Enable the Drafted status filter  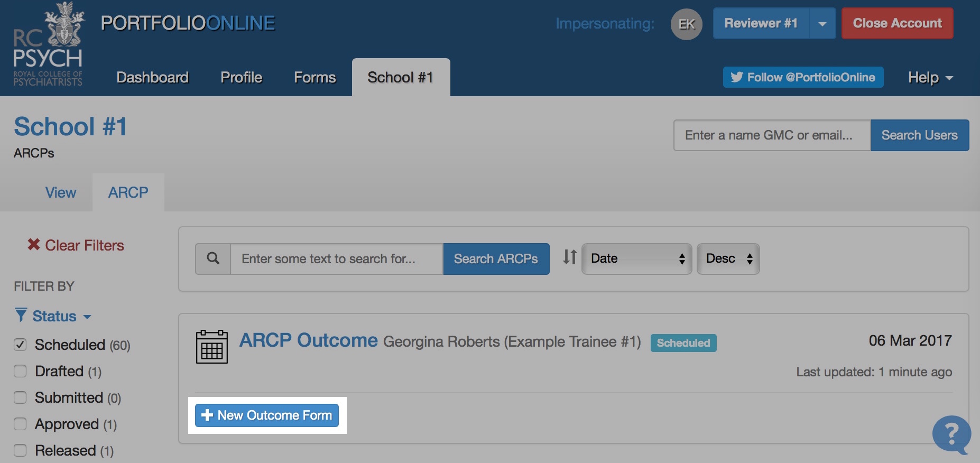coord(20,371)
